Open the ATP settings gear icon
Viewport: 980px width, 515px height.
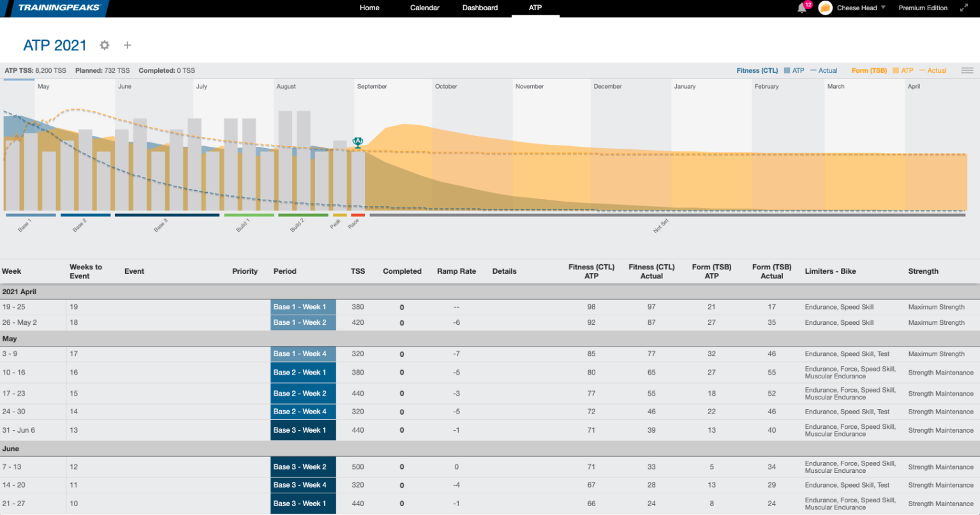click(x=104, y=45)
